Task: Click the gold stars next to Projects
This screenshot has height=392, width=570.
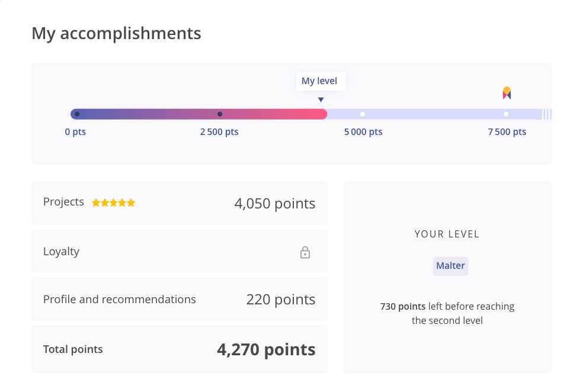Action: (113, 203)
